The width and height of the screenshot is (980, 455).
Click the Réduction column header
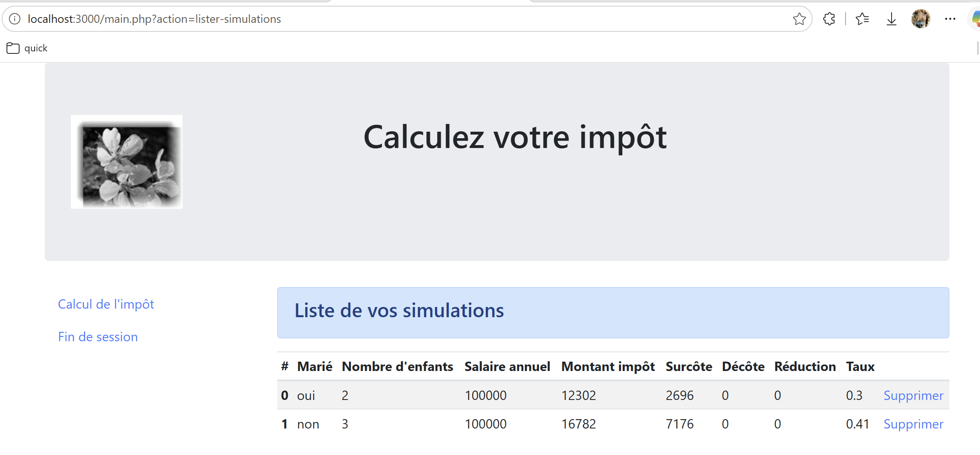click(805, 367)
